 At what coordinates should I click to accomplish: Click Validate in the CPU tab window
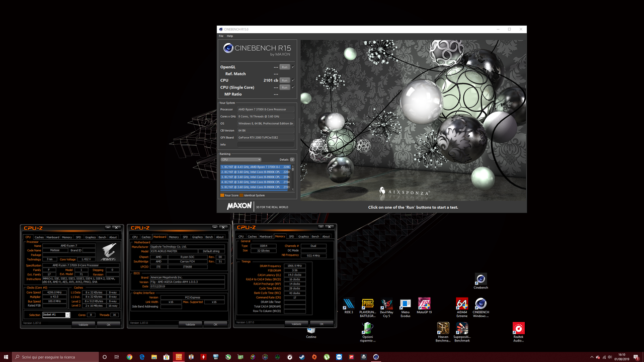click(84, 324)
